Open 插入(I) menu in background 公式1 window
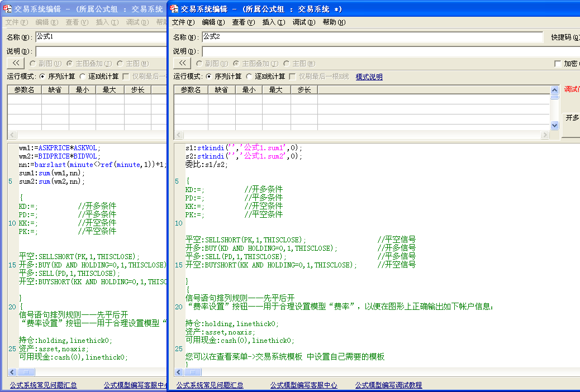This screenshot has height=392, width=580. [107, 22]
